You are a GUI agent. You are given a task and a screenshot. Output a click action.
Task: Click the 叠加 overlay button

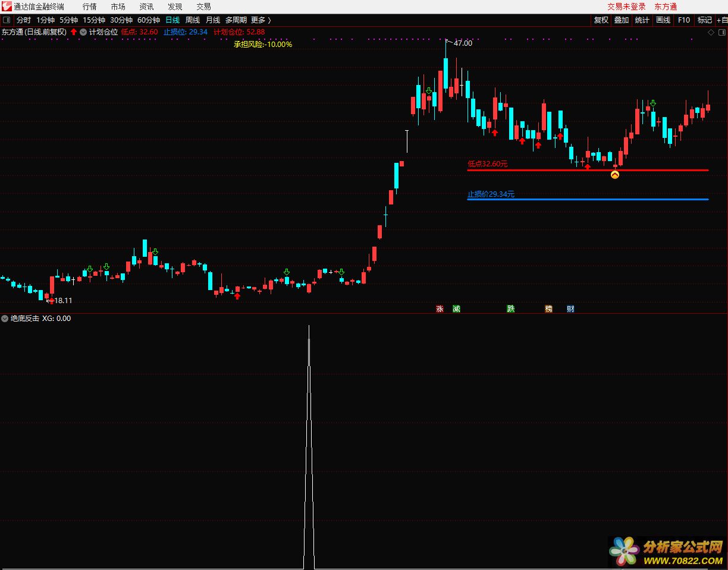(622, 20)
